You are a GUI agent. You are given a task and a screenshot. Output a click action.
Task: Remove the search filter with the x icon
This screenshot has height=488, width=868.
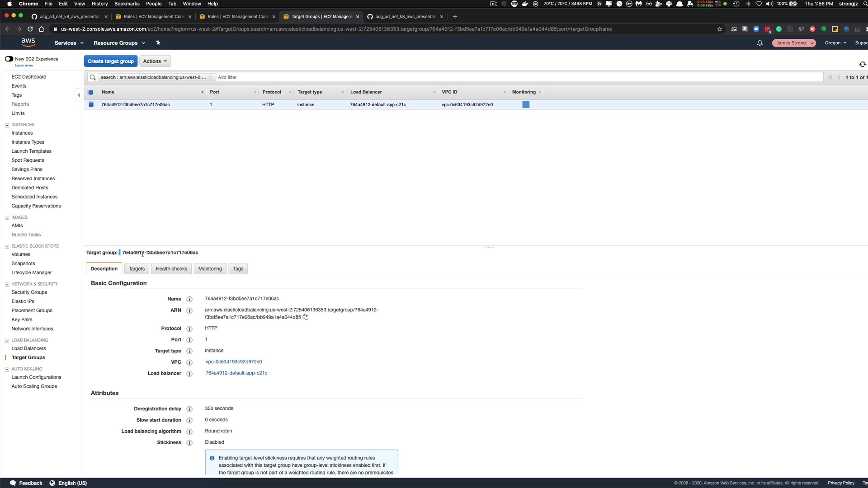(211, 77)
